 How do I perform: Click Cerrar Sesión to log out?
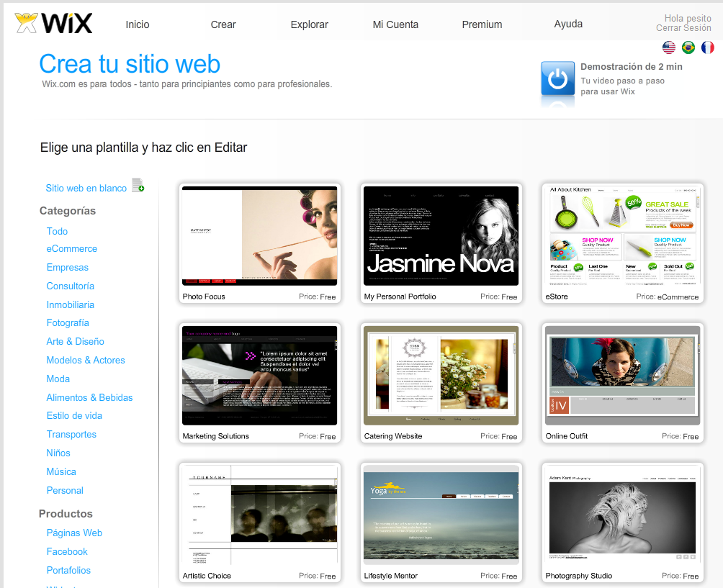pos(683,27)
